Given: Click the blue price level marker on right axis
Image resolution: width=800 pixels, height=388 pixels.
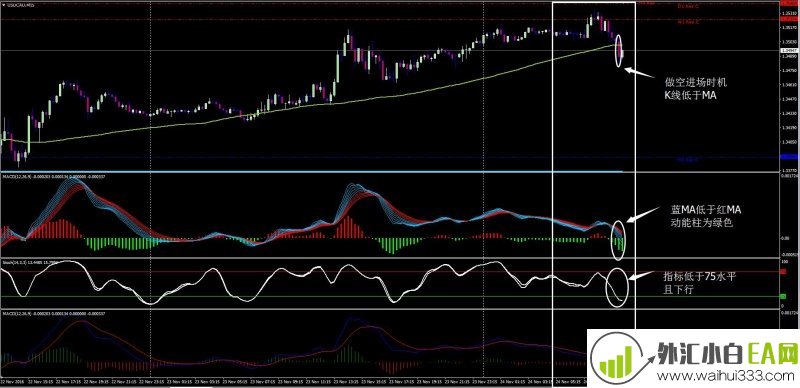Looking at the screenshot, I should (790, 157).
